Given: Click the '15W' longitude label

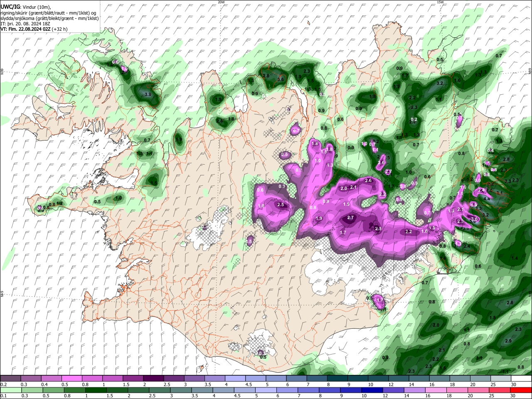Looking at the screenshot, I should pyautogui.click(x=440, y=2).
